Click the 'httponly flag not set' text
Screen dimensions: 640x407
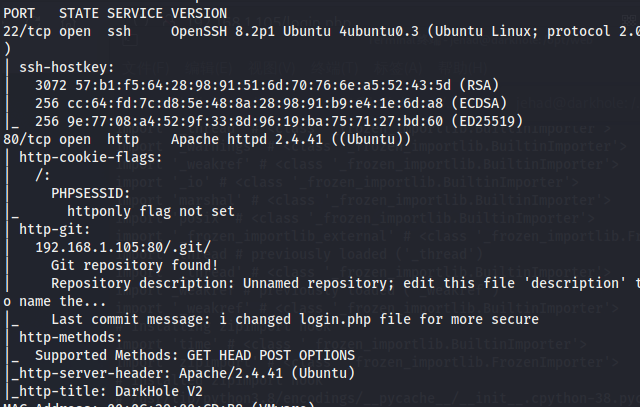point(150,212)
